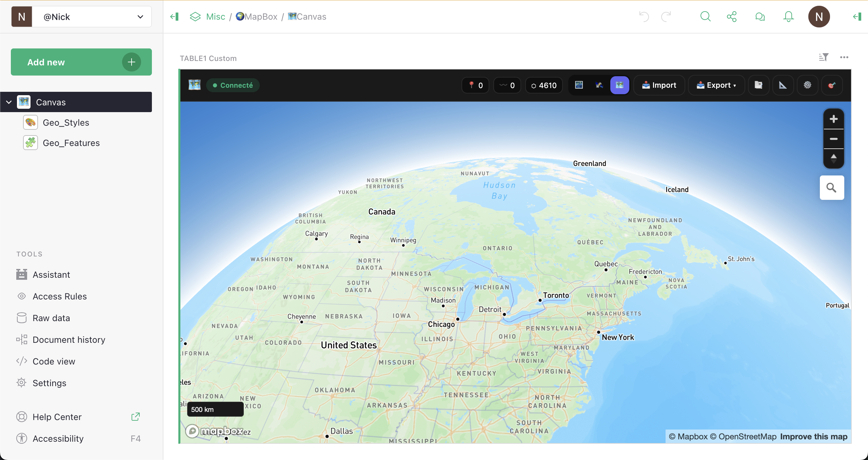Click the share icon in the top bar
Viewport: 868px width, 460px height.
coord(731,16)
